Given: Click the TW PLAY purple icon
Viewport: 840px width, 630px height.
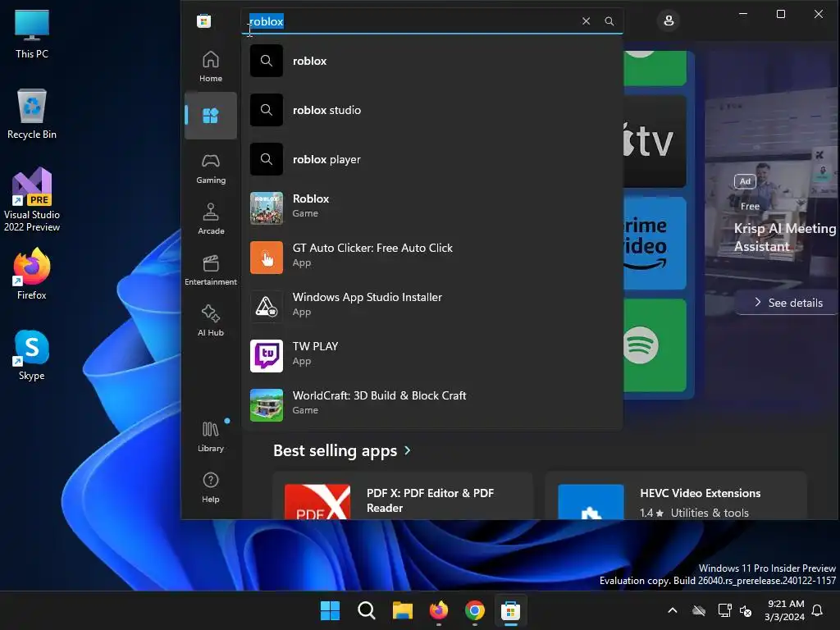Looking at the screenshot, I should (267, 356).
